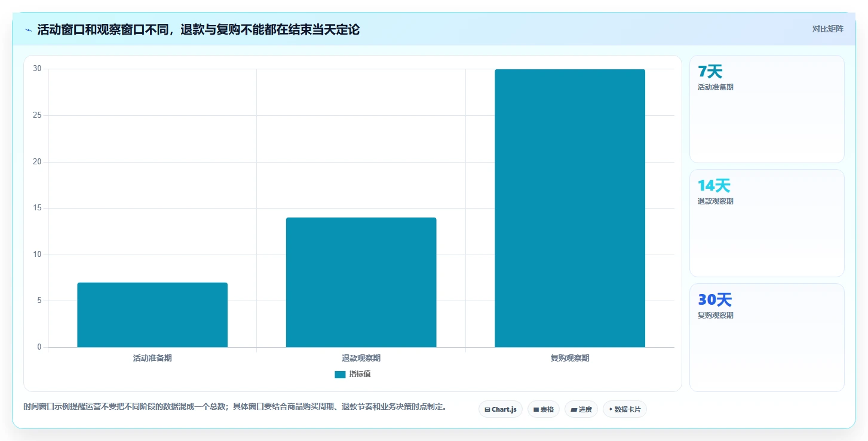The image size is (868, 441).
Task: Click the y-axis value 25
Action: click(37, 115)
